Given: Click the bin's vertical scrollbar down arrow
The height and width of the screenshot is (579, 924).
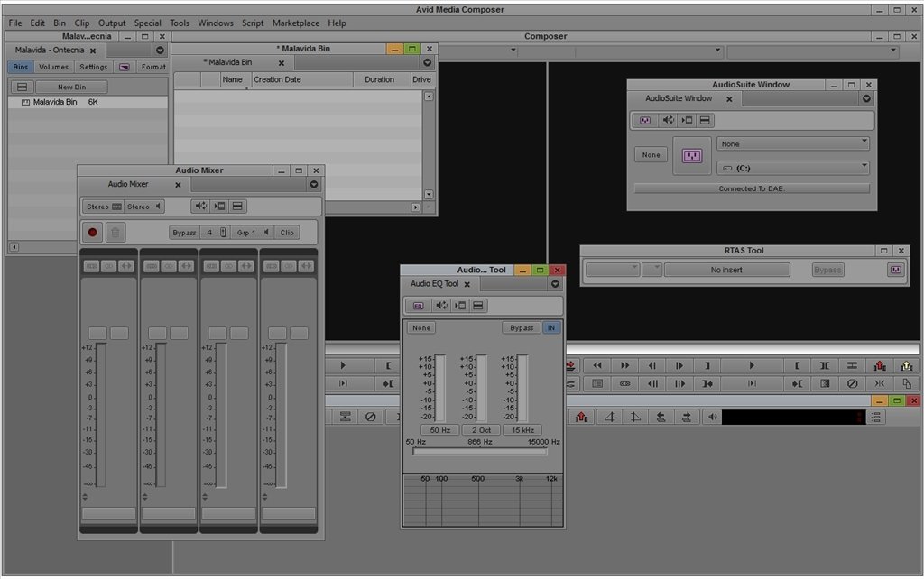Looking at the screenshot, I should point(429,194).
